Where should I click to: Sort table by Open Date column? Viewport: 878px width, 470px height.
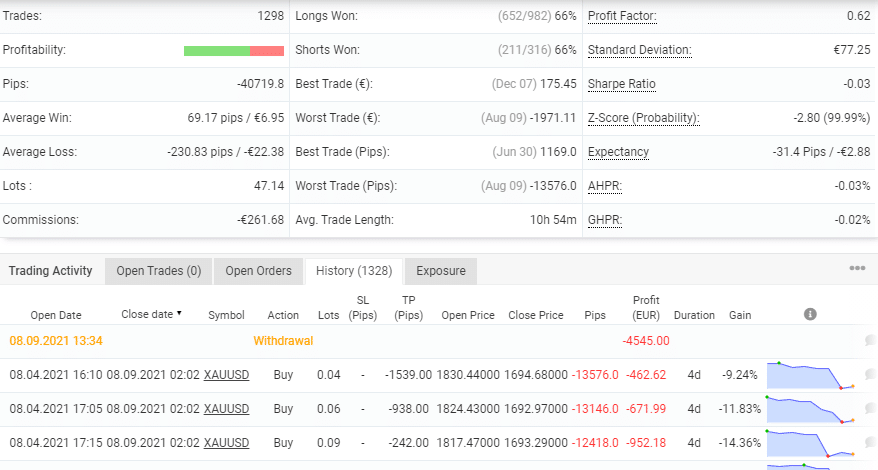coord(56,315)
